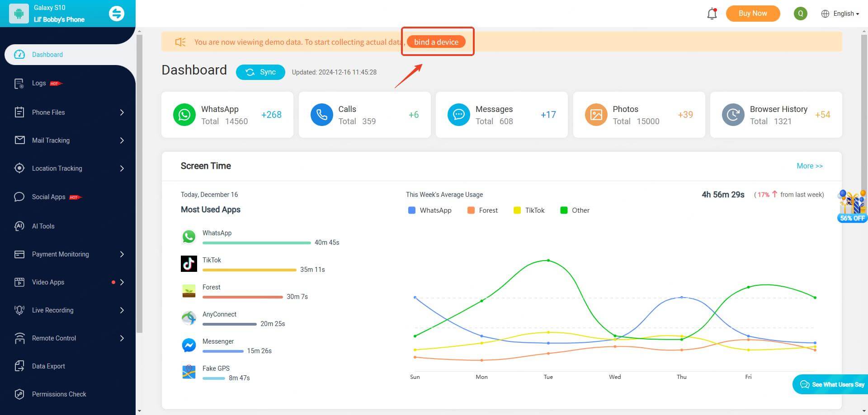This screenshot has width=868, height=415.
Task: Expand Live Recording submenu chevron
Action: click(122, 310)
